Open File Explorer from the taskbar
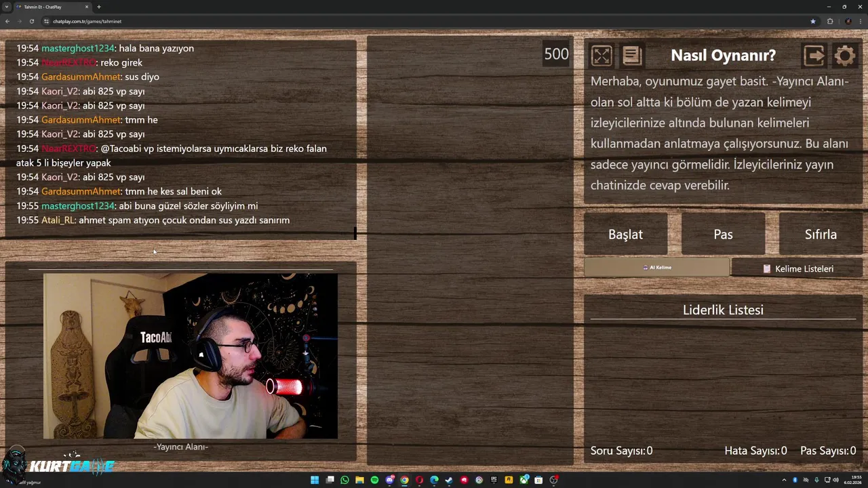 click(x=359, y=480)
